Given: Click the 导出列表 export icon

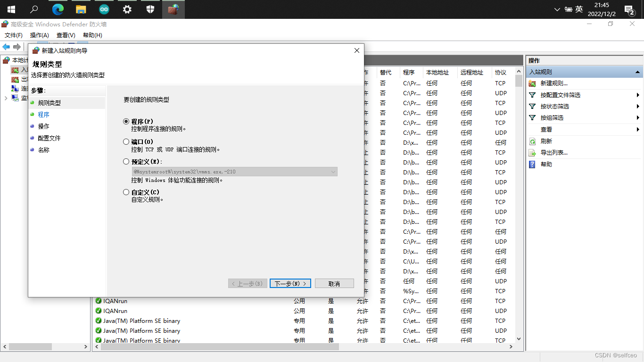Looking at the screenshot, I should [x=532, y=153].
